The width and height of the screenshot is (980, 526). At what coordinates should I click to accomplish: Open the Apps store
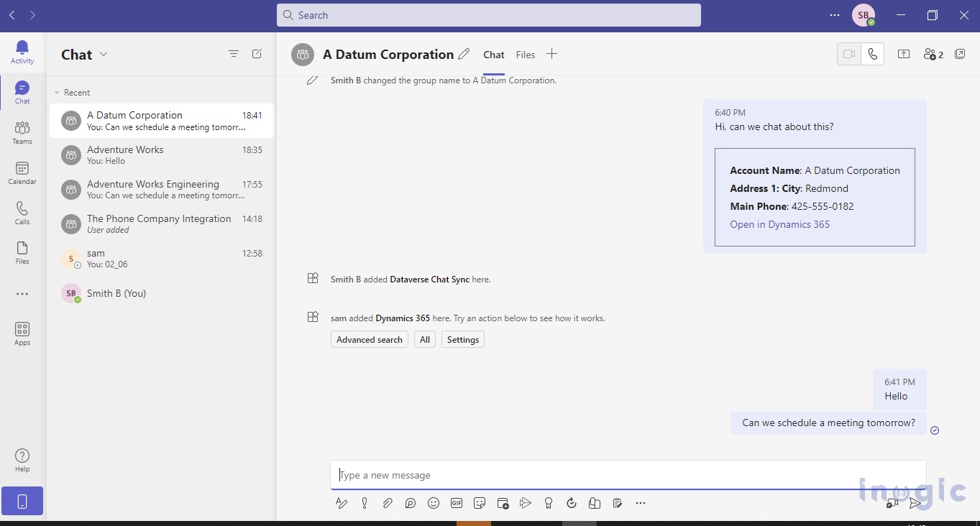click(x=22, y=333)
